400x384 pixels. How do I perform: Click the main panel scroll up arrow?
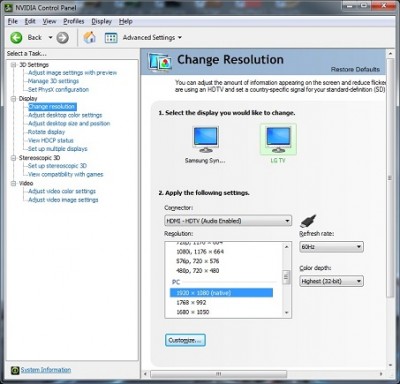390,53
